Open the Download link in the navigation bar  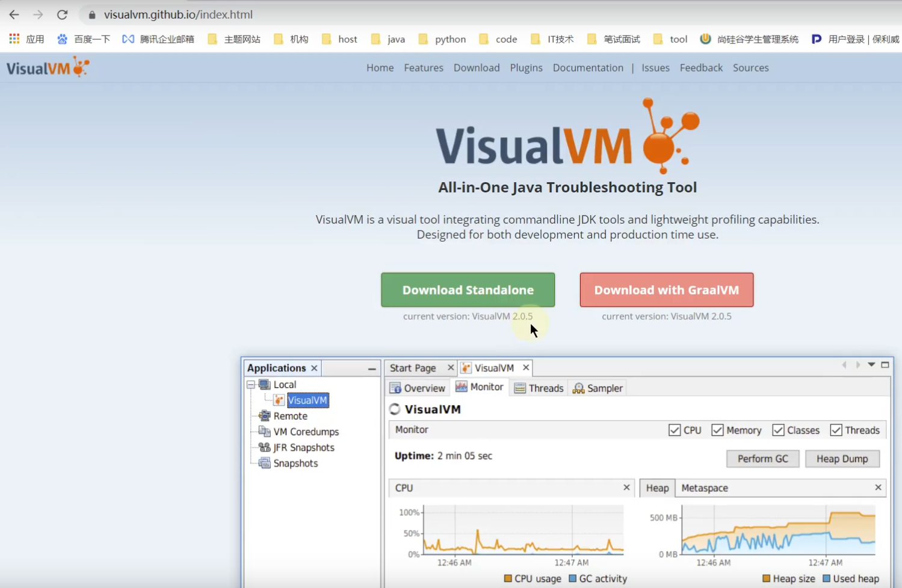pyautogui.click(x=477, y=68)
